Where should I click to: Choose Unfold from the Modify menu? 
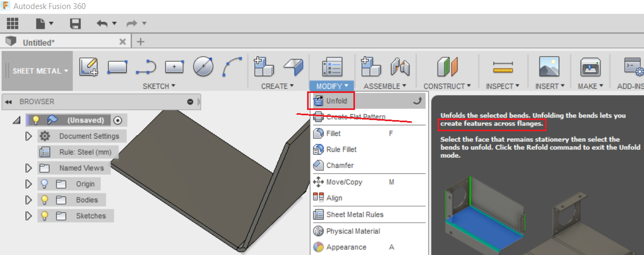pos(368,100)
